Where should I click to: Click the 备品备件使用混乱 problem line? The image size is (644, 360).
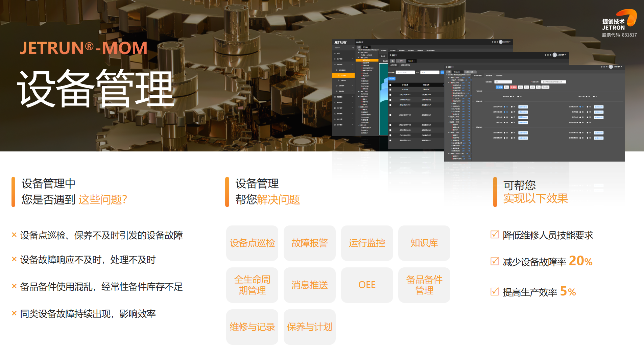101,287
